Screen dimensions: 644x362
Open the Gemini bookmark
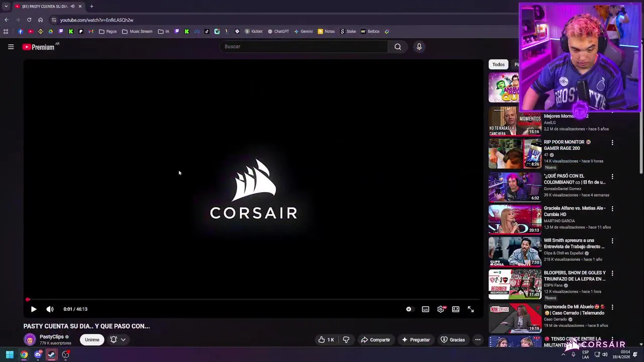coord(303,31)
